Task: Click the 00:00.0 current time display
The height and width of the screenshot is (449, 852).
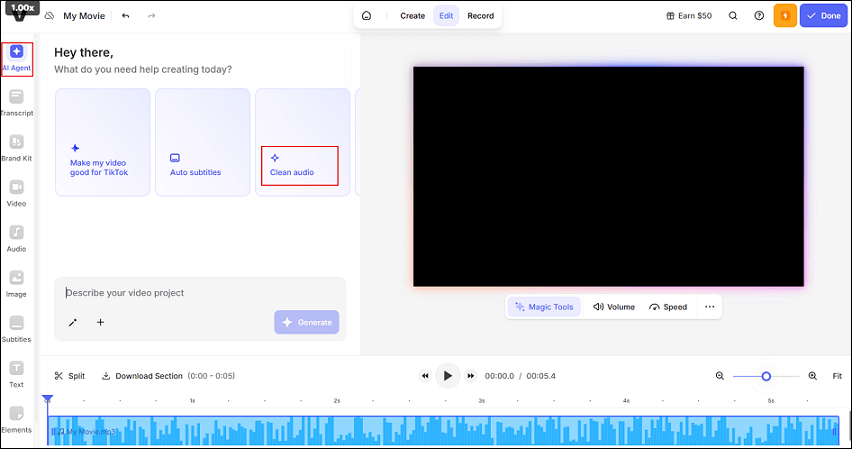Action: point(499,376)
